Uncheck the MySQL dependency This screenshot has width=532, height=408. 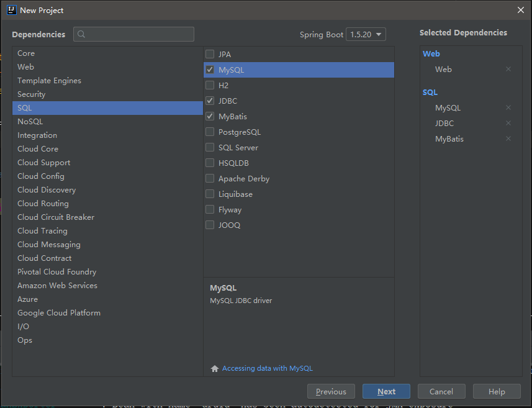pos(210,70)
